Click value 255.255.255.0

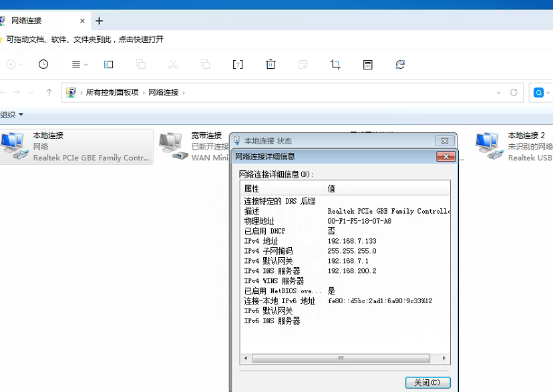coord(352,251)
